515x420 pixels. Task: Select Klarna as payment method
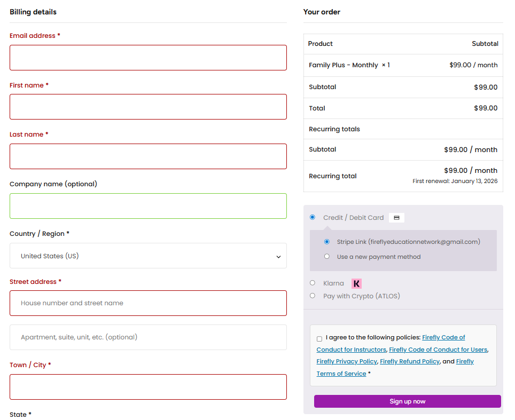[313, 283]
